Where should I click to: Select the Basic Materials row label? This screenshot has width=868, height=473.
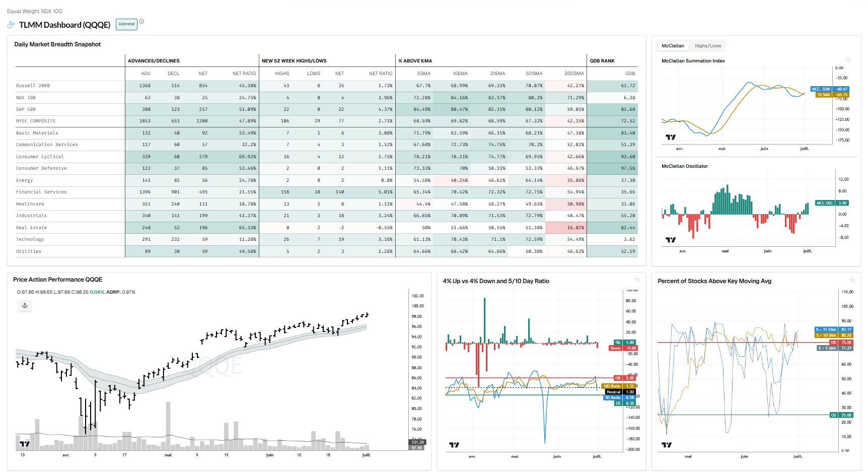pyautogui.click(x=37, y=133)
